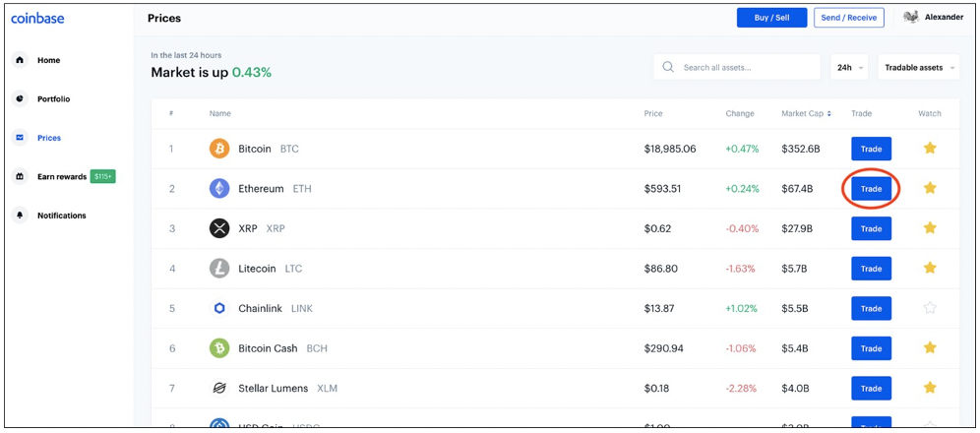980x433 pixels.
Task: Click the Chainlink name text
Action: (x=261, y=309)
